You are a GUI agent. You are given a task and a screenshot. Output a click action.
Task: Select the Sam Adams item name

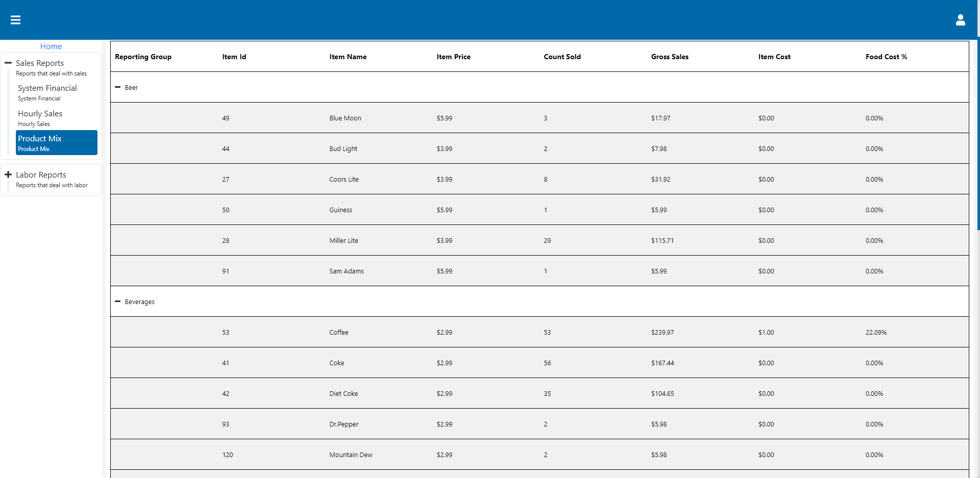[x=347, y=271]
